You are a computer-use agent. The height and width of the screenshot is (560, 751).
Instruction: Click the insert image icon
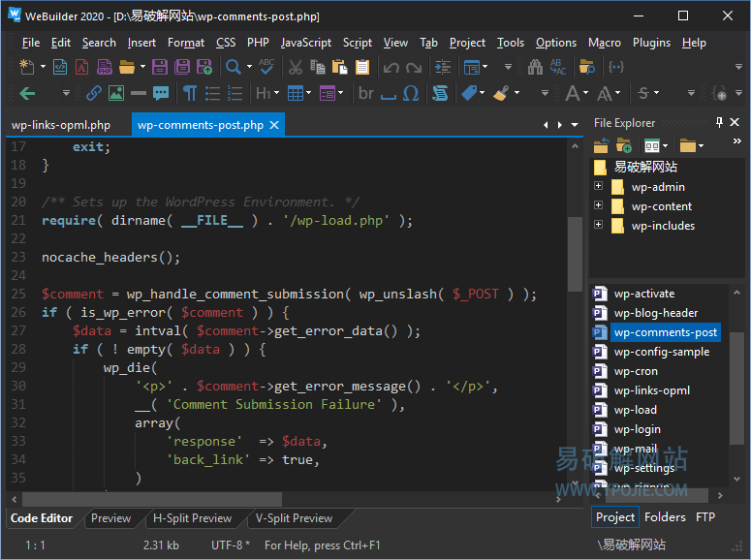pos(116,94)
